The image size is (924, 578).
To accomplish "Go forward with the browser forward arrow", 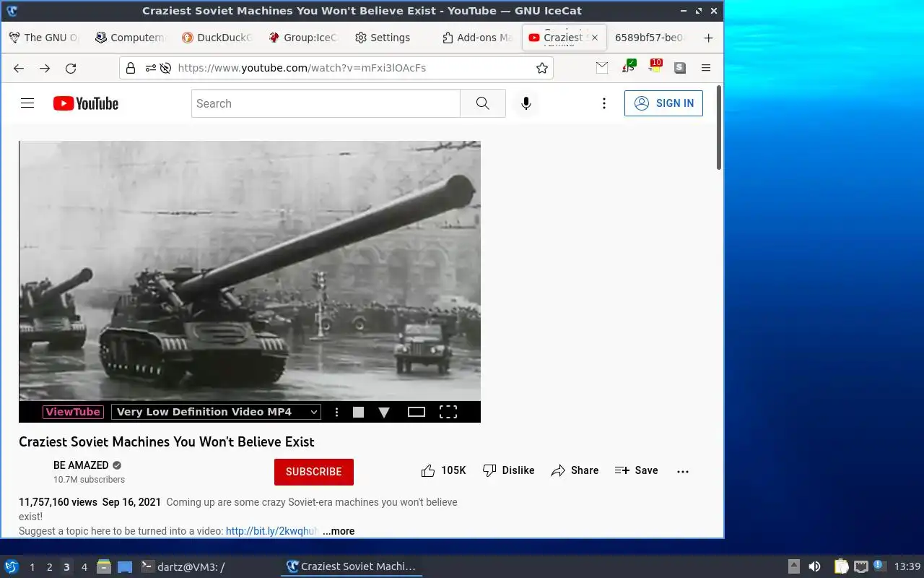I will [45, 68].
